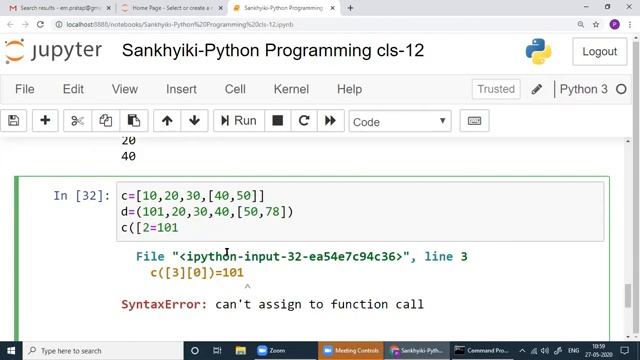Click the pencil edit mode icon
Screen dimensions: 640x360
coord(537,89)
